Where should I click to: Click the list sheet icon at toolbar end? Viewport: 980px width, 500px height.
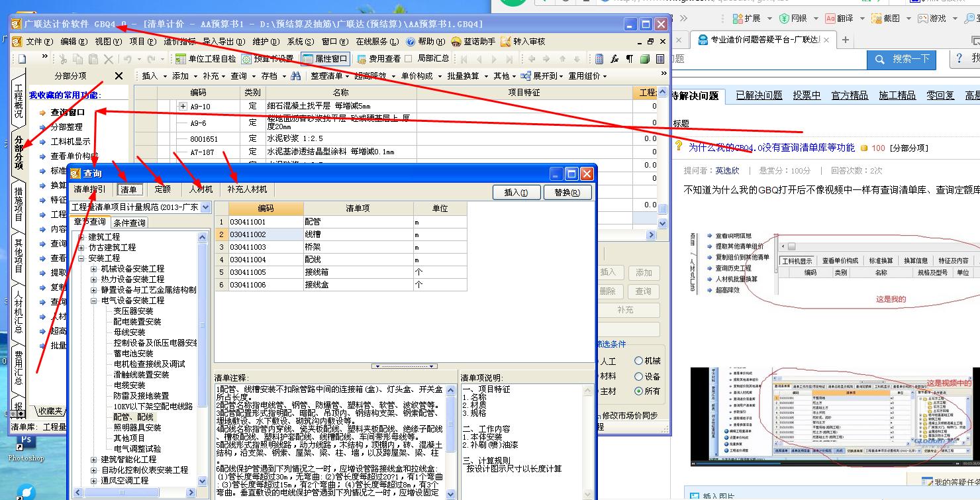pos(660,59)
